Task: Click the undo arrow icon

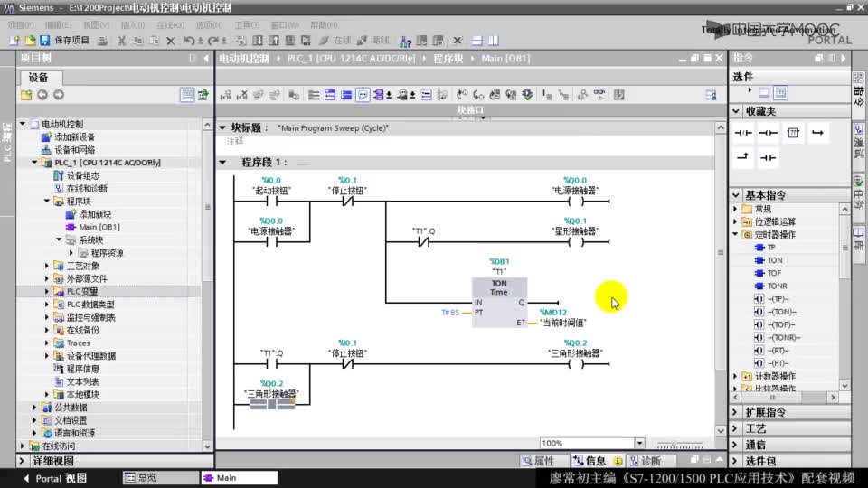Action: click(189, 41)
